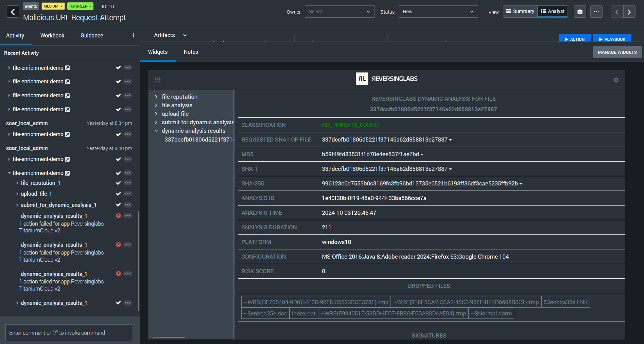The width and height of the screenshot is (644, 344).
Task: Open dropped file ~$enbqa35e.doc
Action: click(x=265, y=313)
